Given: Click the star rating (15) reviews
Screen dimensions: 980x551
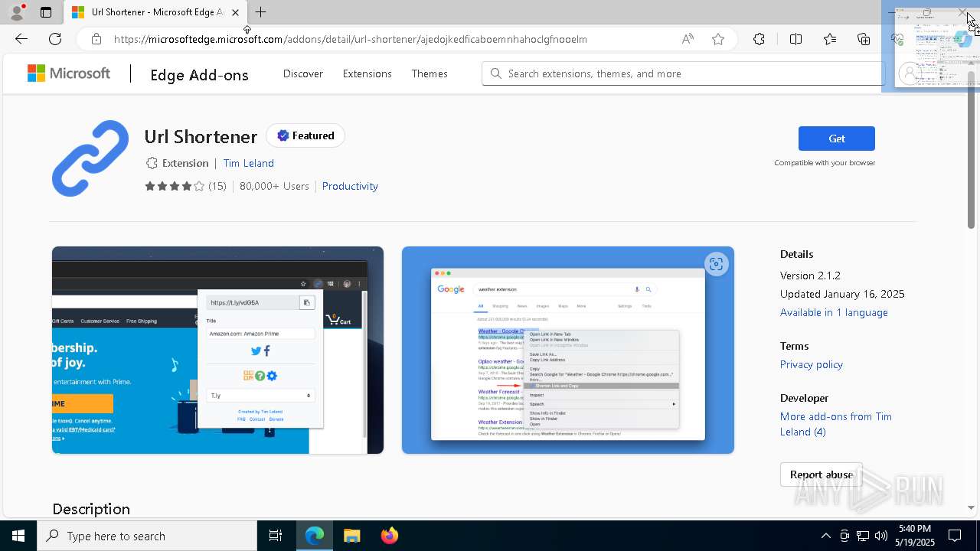Looking at the screenshot, I should click(x=185, y=186).
